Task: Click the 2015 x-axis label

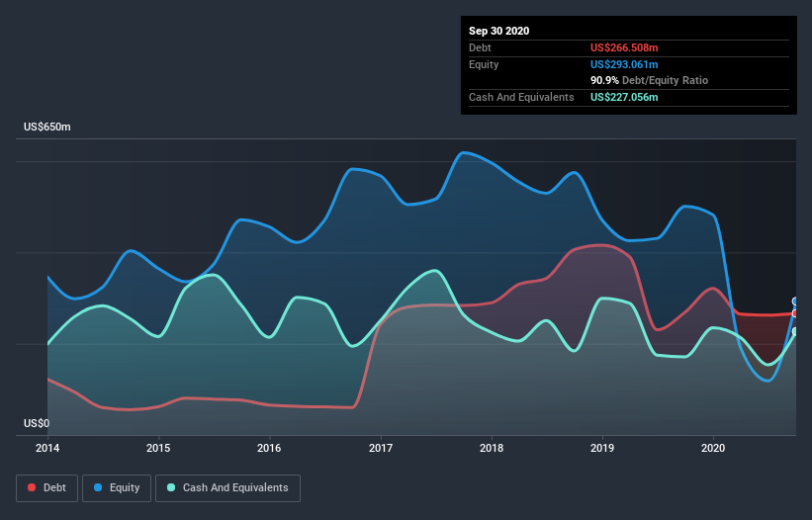Action: tap(158, 448)
